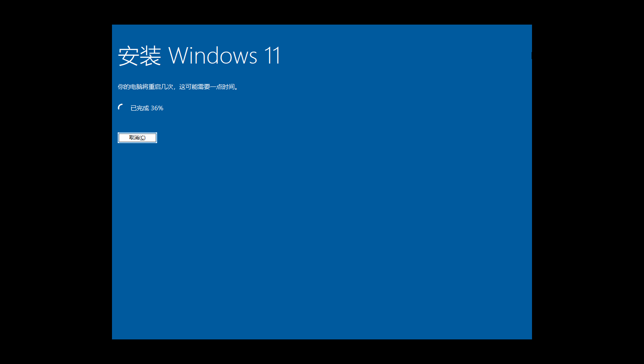The height and width of the screenshot is (364, 644).
Task: Click the small black notch on window's right edge
Action: (x=532, y=56)
